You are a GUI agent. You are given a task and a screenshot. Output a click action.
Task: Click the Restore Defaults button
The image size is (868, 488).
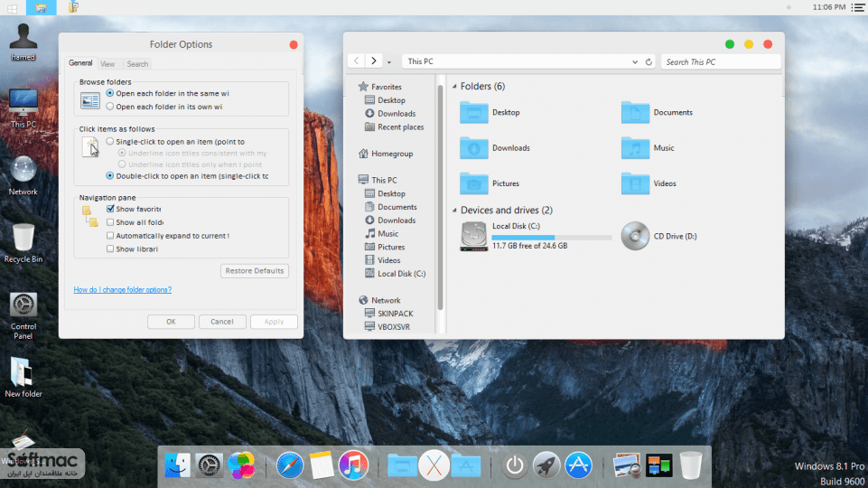click(x=255, y=271)
